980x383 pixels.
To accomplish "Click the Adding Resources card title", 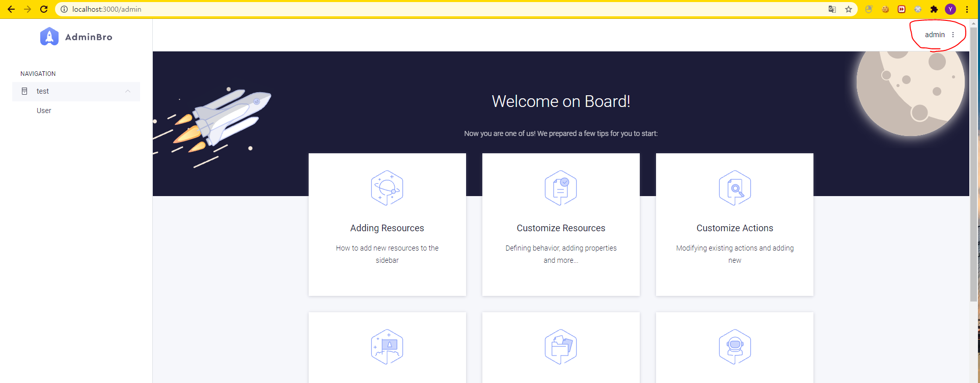I will click(x=387, y=228).
